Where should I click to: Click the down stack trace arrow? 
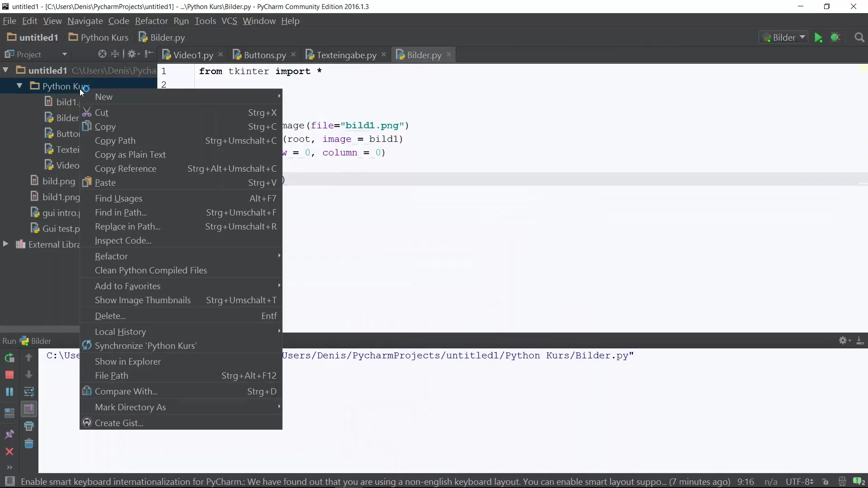click(x=28, y=375)
